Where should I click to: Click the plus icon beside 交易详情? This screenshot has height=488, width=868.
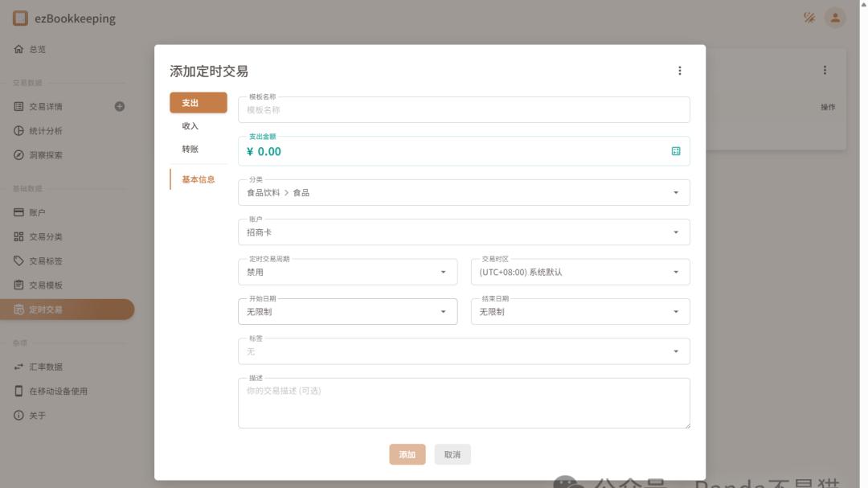[x=120, y=106]
